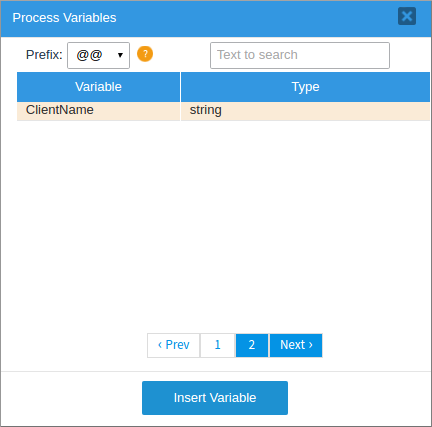Click the Prefix combo box arrow
Image resolution: width=432 pixels, height=427 pixels.
(120, 55)
